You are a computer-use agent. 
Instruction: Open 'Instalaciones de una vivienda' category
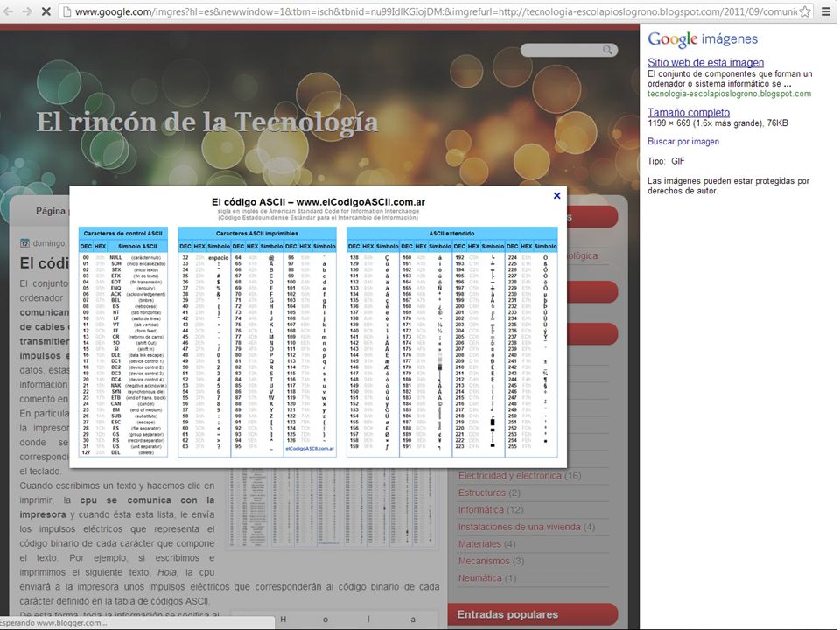(519, 527)
